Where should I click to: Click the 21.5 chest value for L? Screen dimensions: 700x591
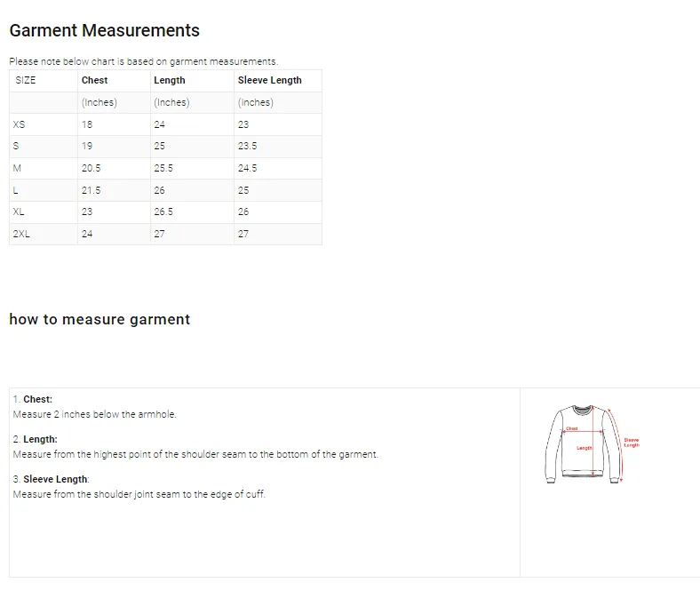coord(91,190)
